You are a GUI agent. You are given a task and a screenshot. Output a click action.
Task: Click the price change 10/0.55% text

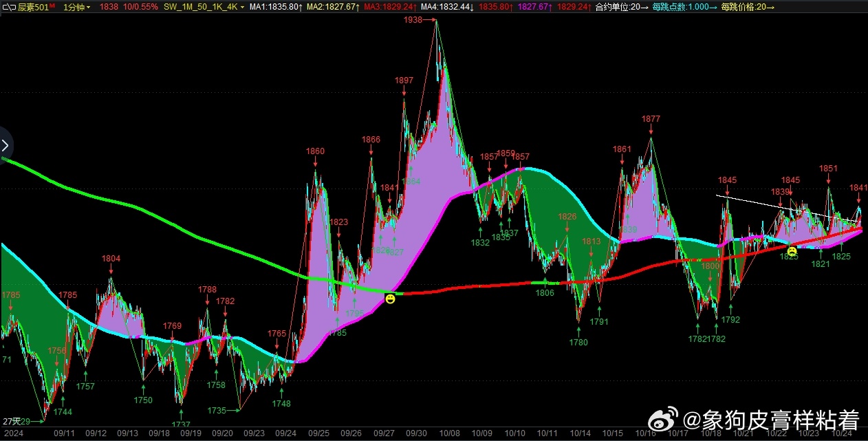pos(141,6)
